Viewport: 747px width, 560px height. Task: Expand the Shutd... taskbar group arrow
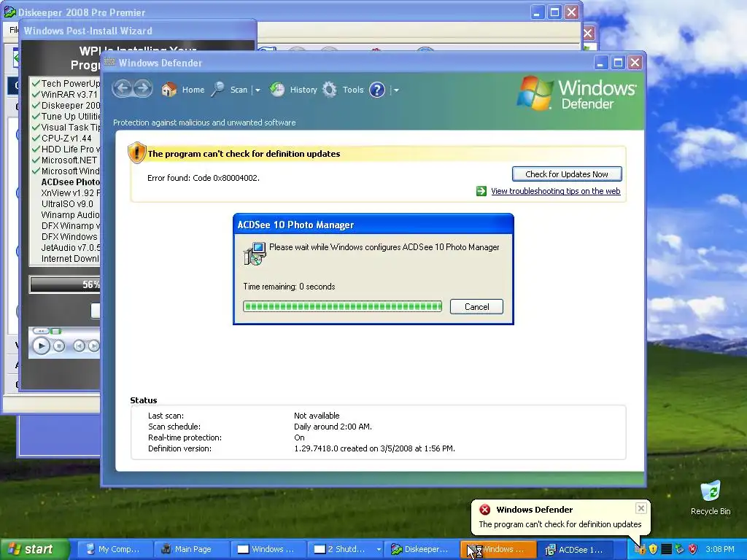click(379, 550)
